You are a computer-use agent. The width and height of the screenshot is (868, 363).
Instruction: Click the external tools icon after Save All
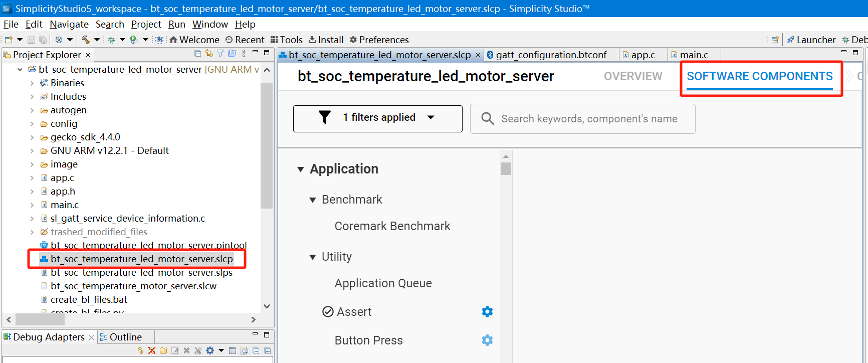click(x=59, y=40)
